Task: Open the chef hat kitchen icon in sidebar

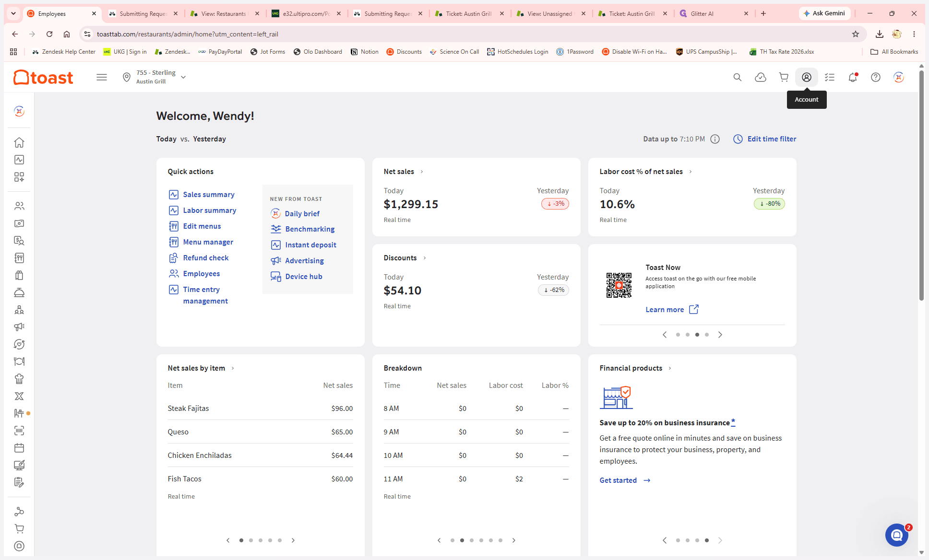Action: click(19, 379)
